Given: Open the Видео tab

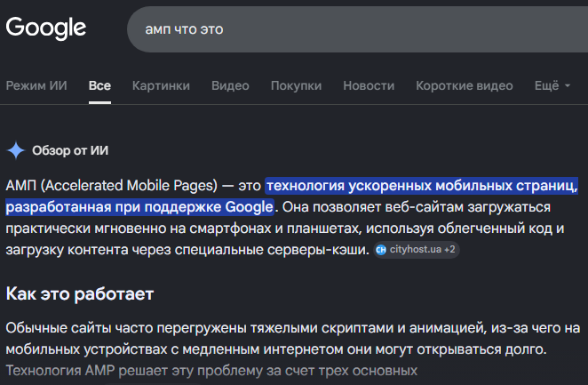Looking at the screenshot, I should [x=230, y=85].
